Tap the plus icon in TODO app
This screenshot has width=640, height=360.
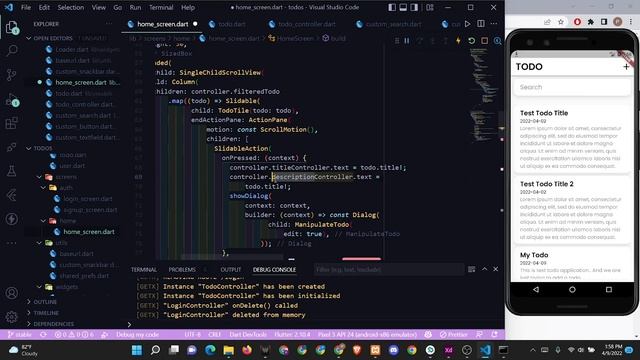(x=626, y=67)
